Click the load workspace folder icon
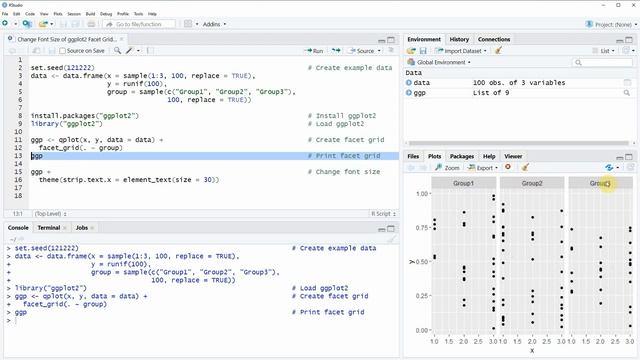The image size is (640, 360). [x=411, y=51]
